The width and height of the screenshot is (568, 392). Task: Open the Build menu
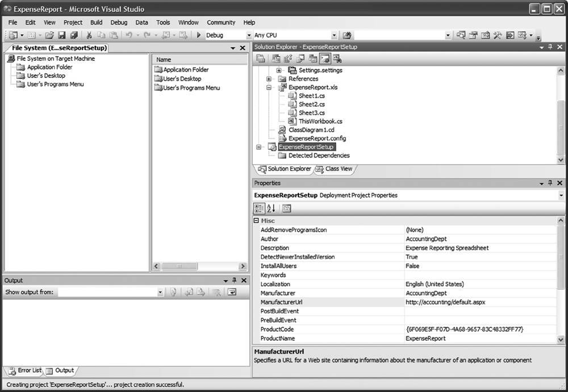97,23
